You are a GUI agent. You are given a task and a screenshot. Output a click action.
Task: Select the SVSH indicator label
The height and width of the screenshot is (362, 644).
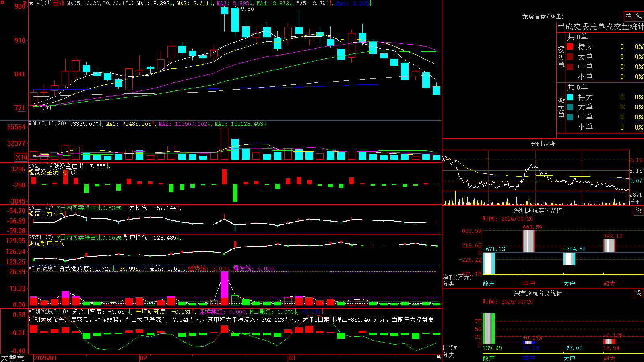click(x=35, y=237)
